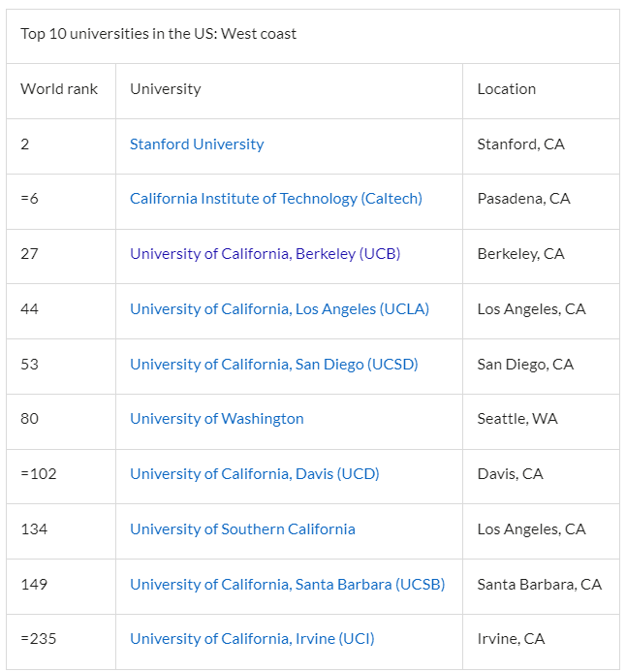Click the Stanford, CA location cell

[x=541, y=146]
